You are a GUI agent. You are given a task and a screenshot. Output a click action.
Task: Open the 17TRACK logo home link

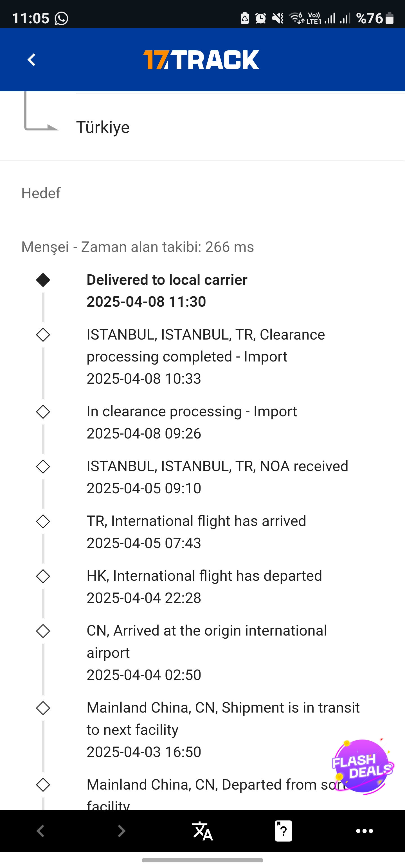pos(201,60)
